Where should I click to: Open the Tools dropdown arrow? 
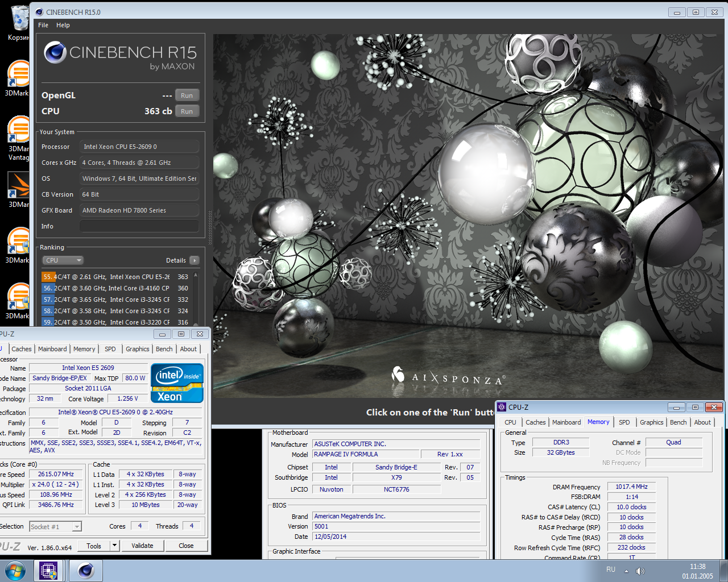pos(114,546)
